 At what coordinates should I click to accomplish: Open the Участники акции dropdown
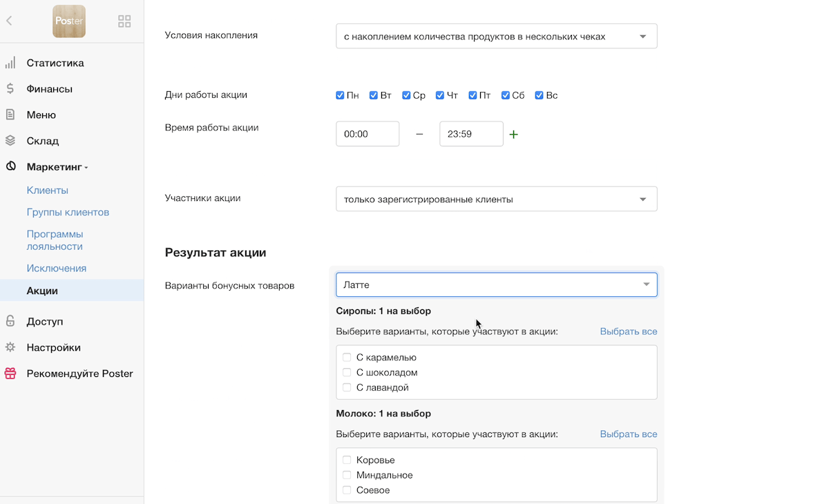(x=496, y=199)
